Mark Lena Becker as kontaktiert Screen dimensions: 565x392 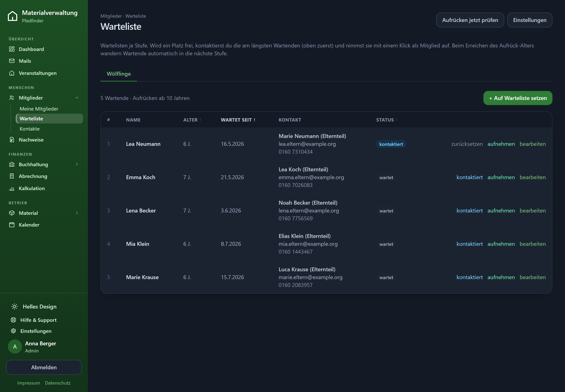coord(470,211)
